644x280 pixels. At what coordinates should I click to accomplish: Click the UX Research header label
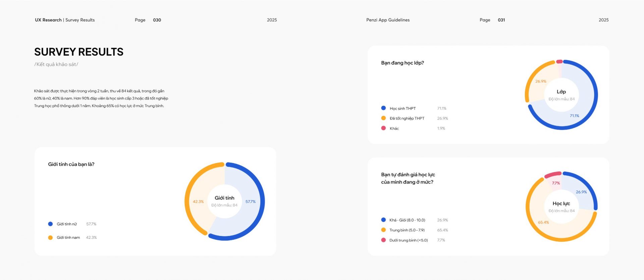pos(48,20)
